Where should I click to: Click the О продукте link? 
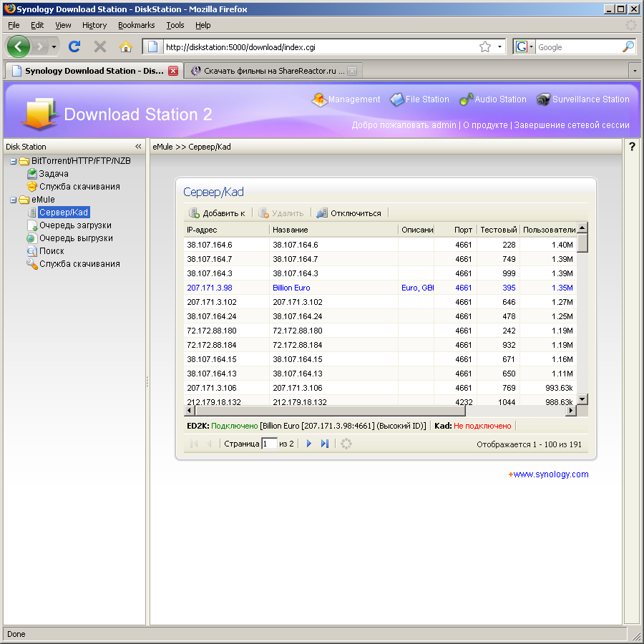pos(485,125)
